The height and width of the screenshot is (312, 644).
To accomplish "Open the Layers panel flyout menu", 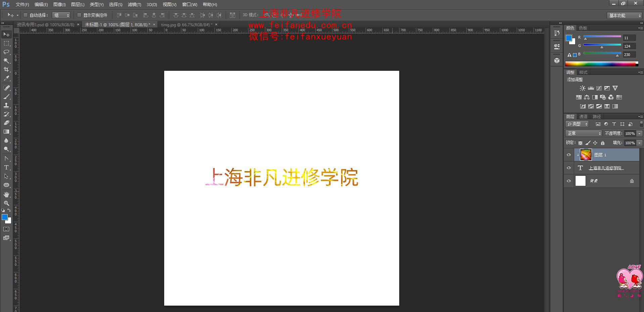I will (x=641, y=117).
